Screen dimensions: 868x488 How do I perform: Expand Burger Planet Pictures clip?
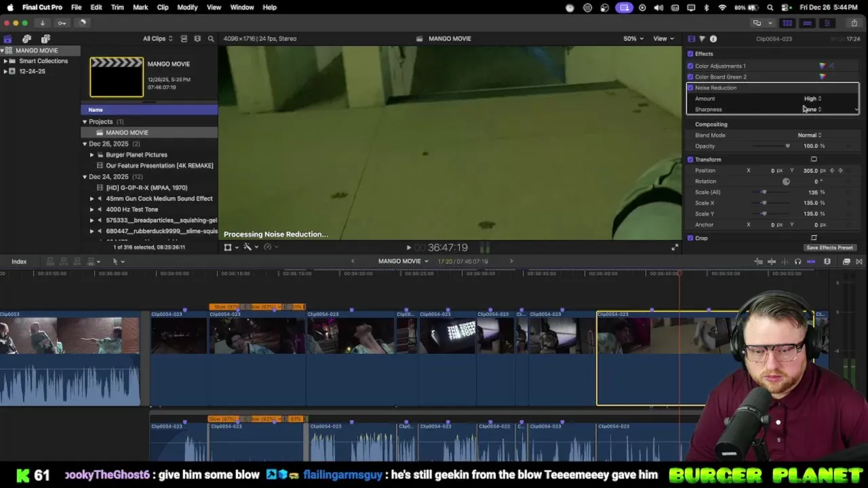coord(92,155)
